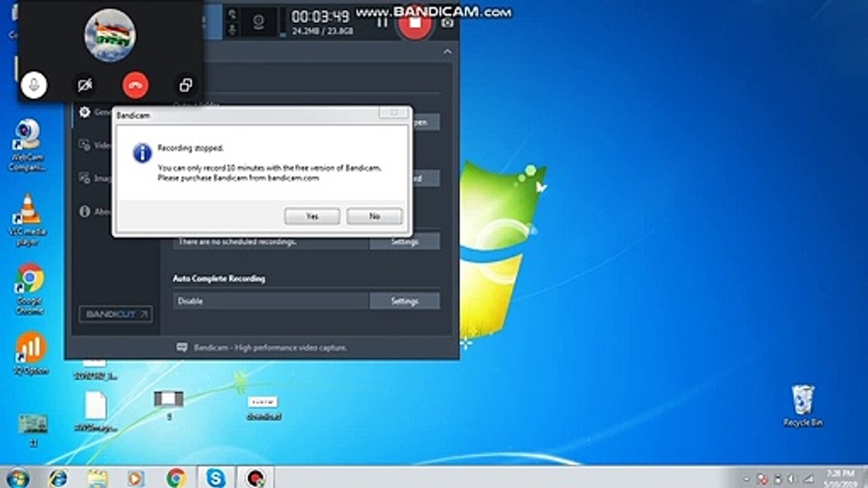868x488 pixels.
Task: Pause the Bandicam recording
Action: click(382, 22)
